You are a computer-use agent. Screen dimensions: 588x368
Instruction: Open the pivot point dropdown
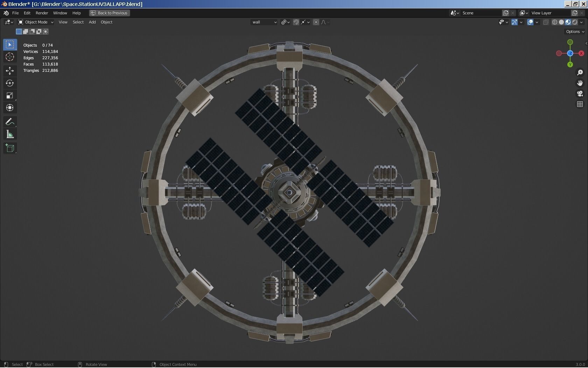click(x=285, y=22)
